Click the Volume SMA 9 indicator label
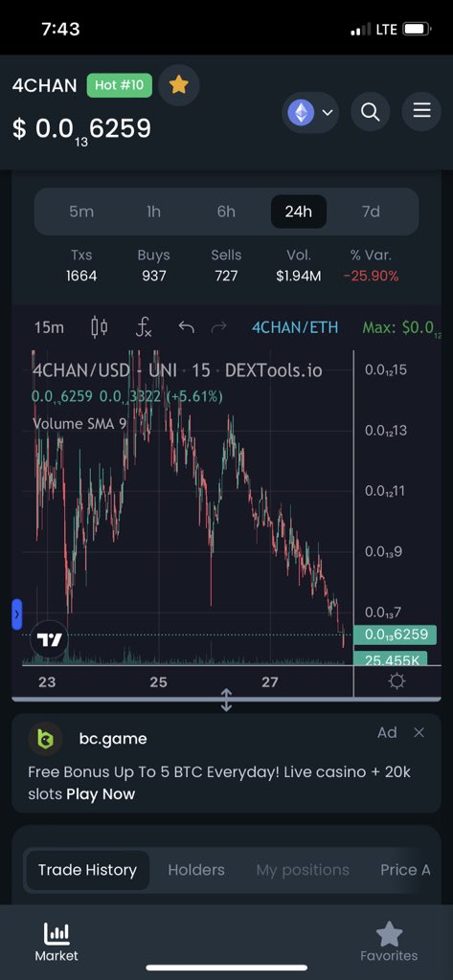Screen dimensions: 453x980 pos(79,424)
